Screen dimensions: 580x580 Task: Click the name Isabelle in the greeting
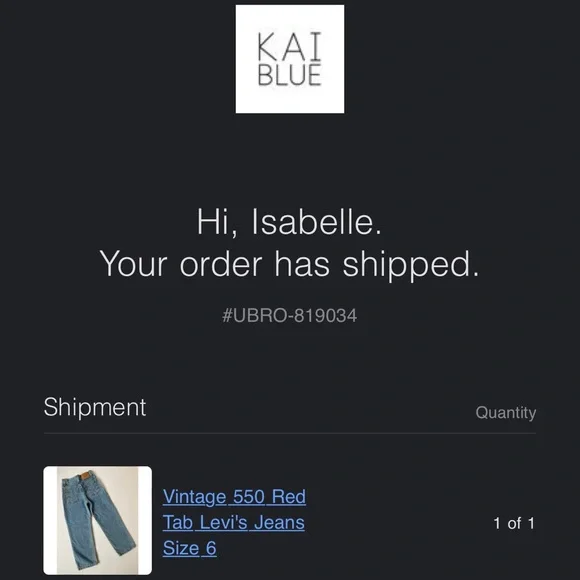pyautogui.click(x=317, y=222)
